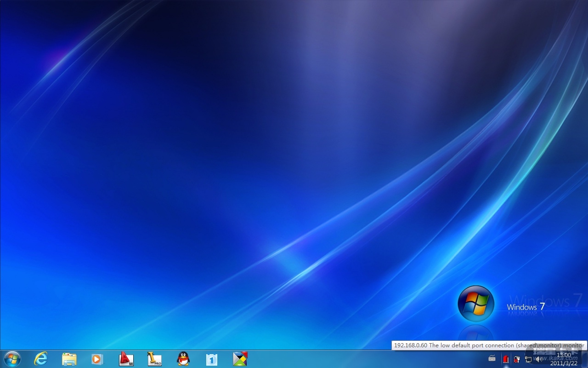Open the network status tray icon
The width and height of the screenshot is (588, 368).
tap(528, 359)
